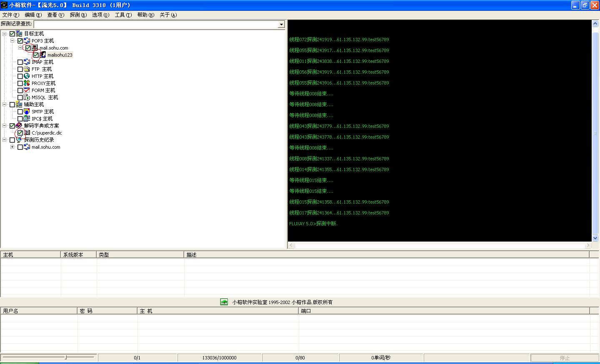Open the 文件(F) menu
The height and width of the screenshot is (364, 600).
pos(10,15)
